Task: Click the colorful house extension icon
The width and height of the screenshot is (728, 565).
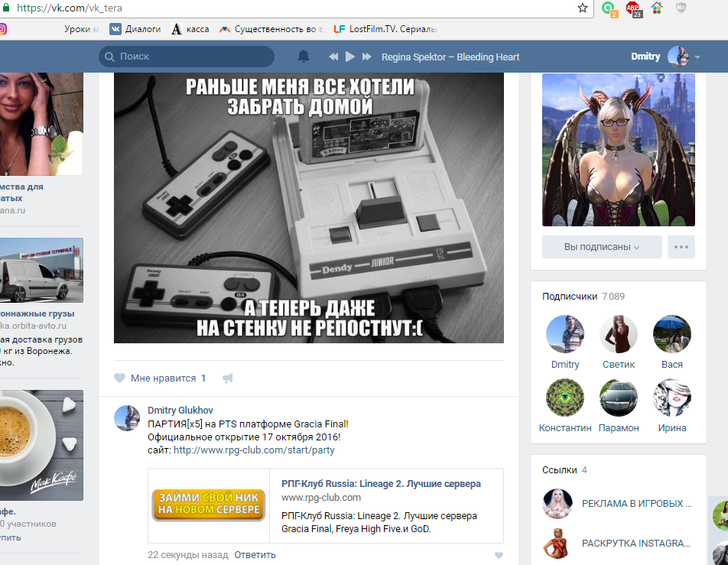Action: [656, 8]
